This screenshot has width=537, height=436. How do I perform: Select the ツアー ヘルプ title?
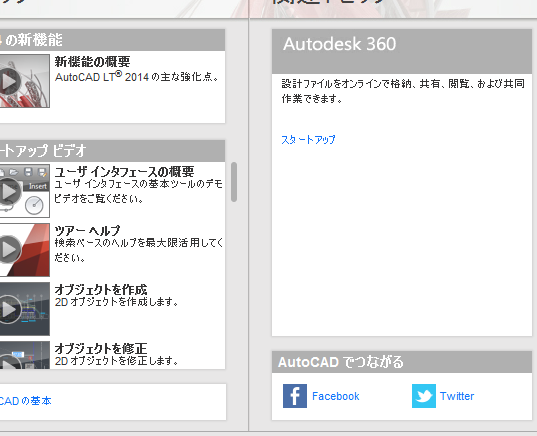pos(87,231)
